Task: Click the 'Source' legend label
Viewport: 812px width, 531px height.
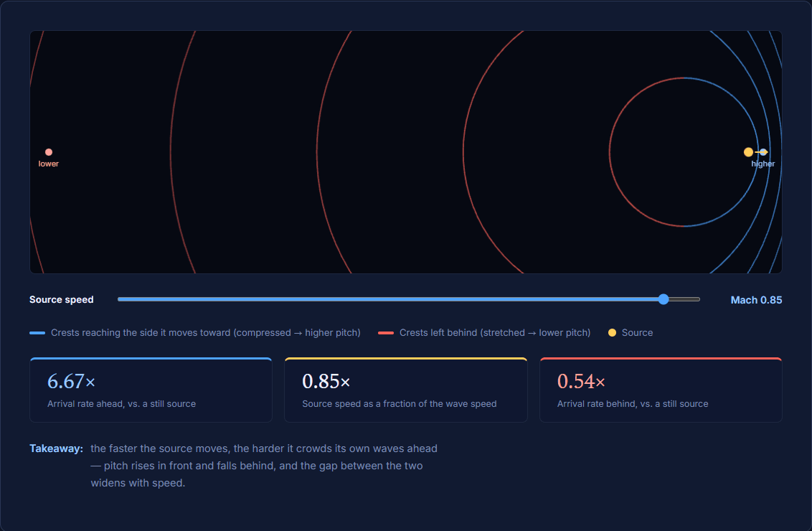Action: 638,332
